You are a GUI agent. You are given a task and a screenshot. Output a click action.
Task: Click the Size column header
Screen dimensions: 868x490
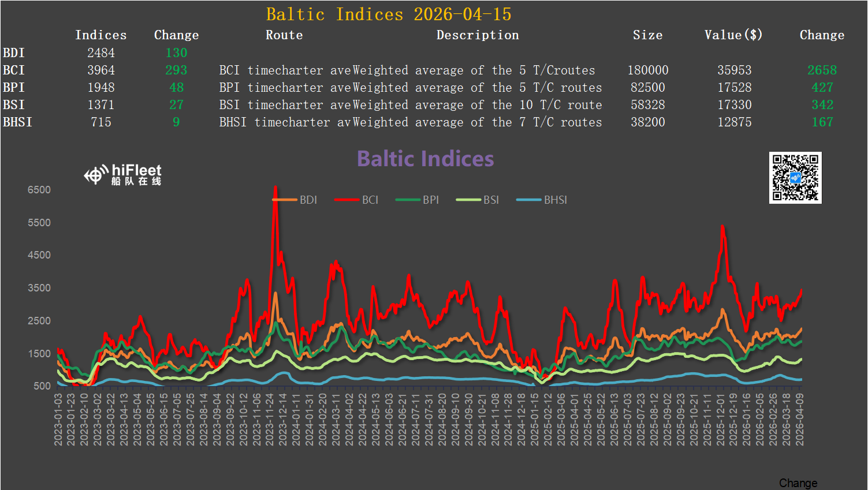647,35
